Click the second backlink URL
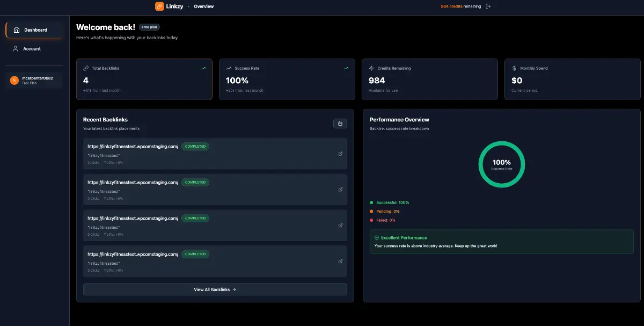644x326 pixels. coord(133,183)
